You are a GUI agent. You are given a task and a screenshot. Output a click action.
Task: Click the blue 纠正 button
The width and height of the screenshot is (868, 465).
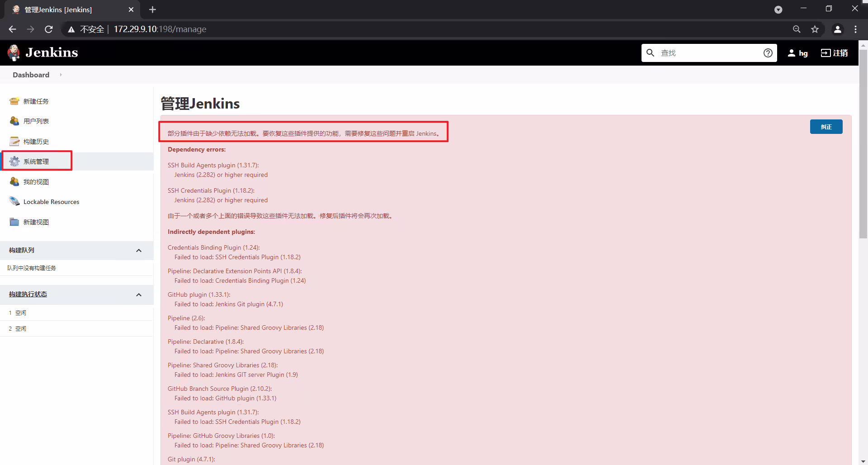826,127
